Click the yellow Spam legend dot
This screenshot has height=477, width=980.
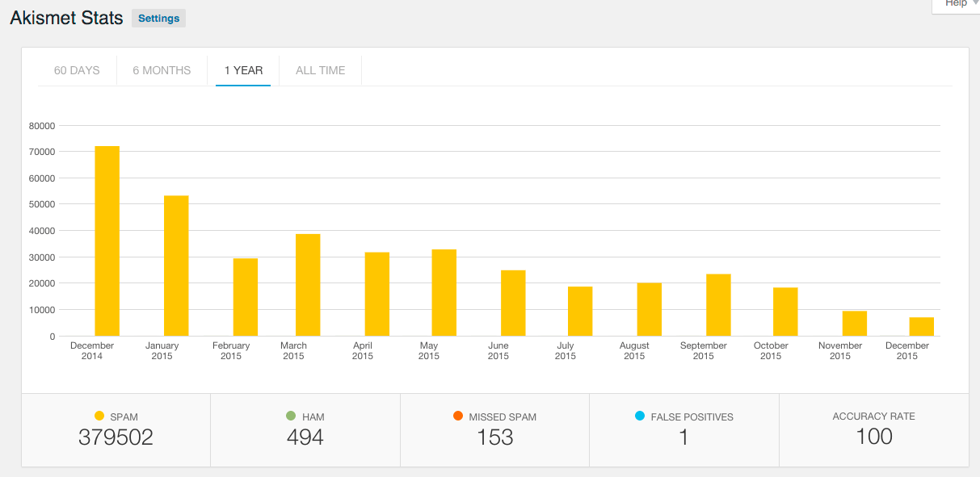(x=99, y=416)
